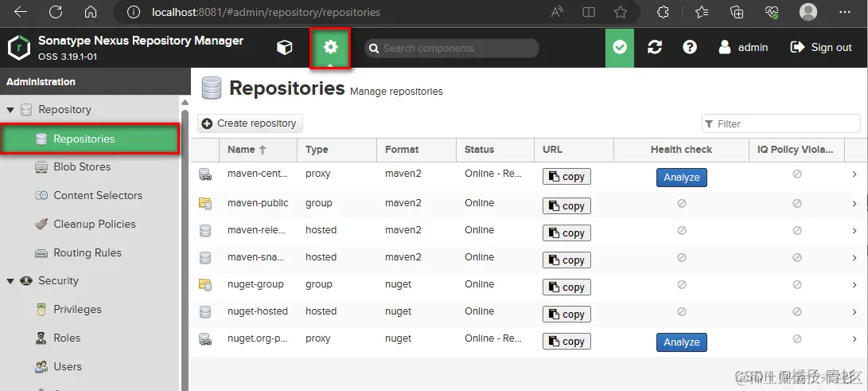Open Cleanup Policies in sidebar
Image resolution: width=868 pixels, height=391 pixels.
(95, 225)
